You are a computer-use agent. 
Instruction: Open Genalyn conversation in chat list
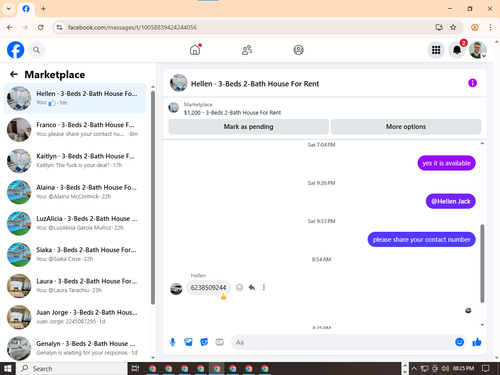coord(75,348)
